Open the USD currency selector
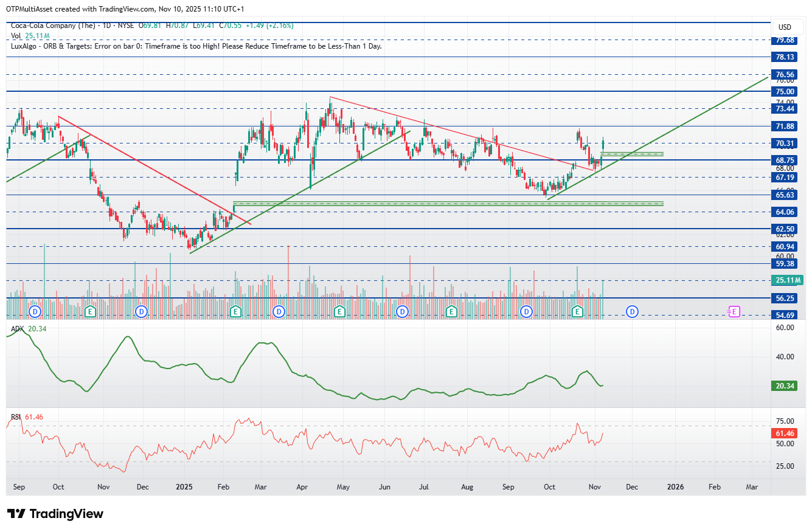 pyautogui.click(x=785, y=27)
